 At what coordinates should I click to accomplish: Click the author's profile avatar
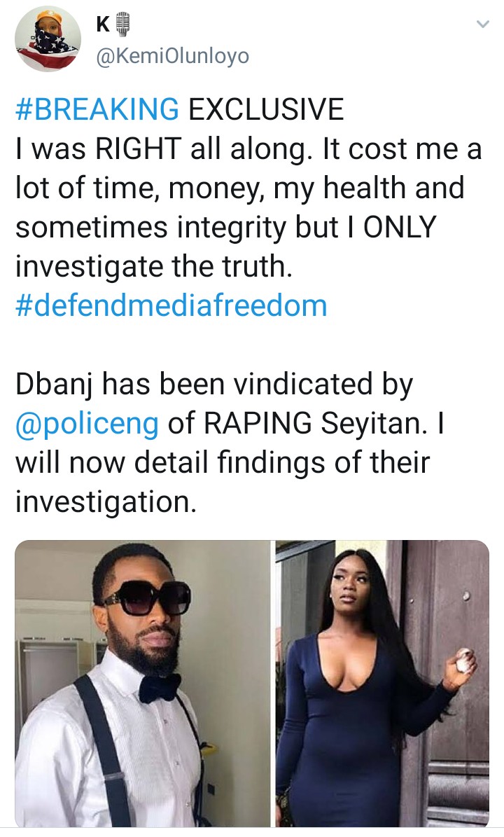click(x=48, y=39)
